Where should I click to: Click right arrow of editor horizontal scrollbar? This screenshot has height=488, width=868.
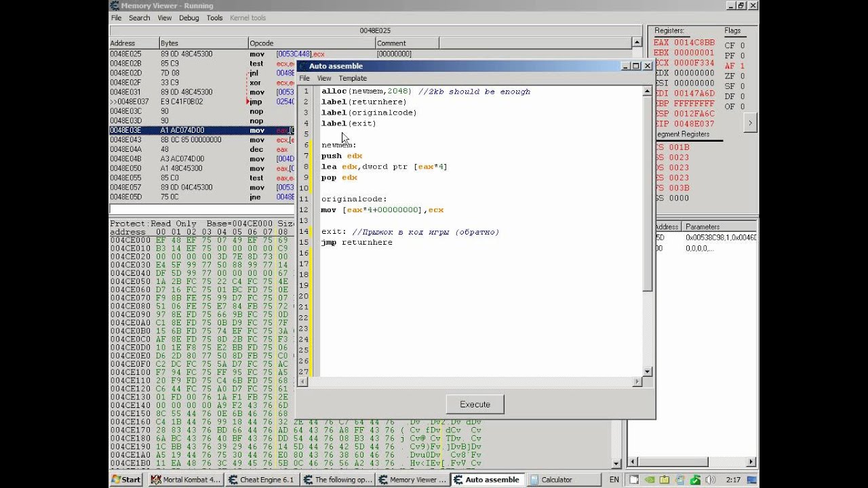coord(637,382)
